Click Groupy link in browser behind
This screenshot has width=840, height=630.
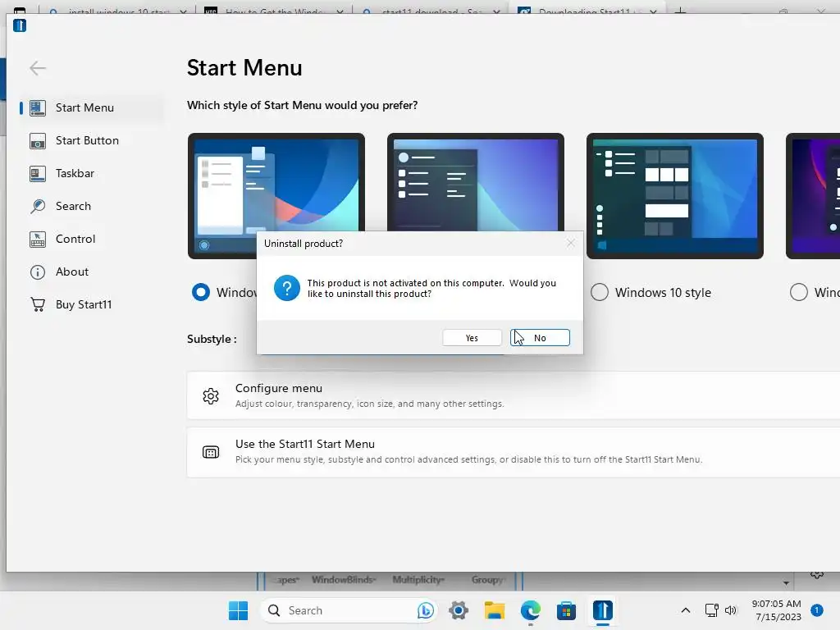(488, 580)
